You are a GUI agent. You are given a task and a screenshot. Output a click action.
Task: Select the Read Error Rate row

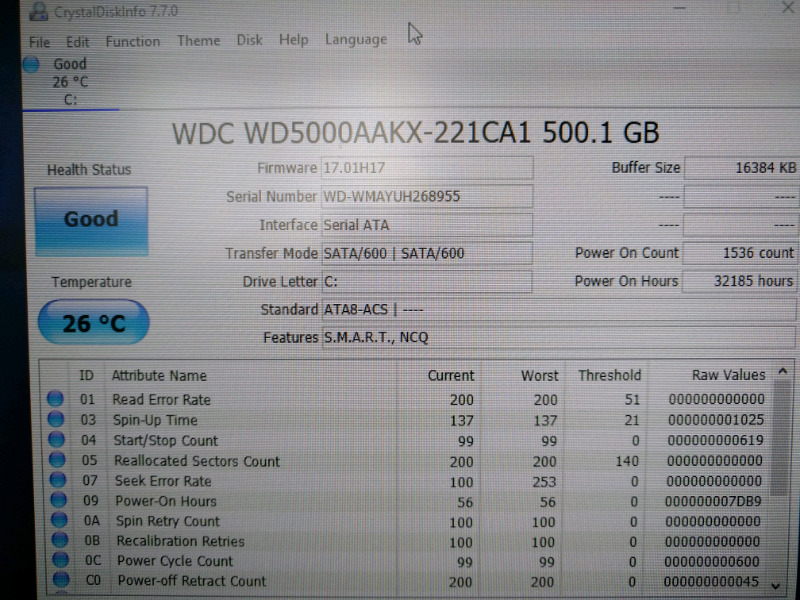click(407, 399)
